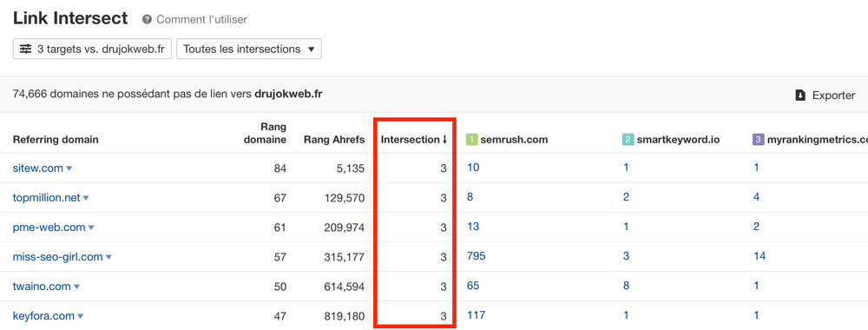Click semrush.com link count 8 for topmillion.net
The image size is (868, 330).
pos(470,197)
